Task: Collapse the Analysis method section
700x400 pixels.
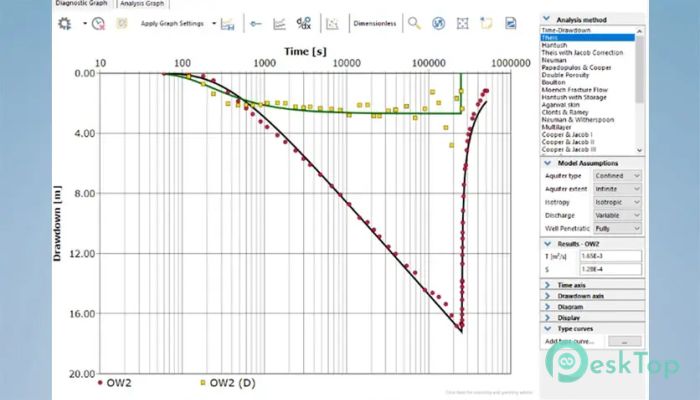Action: 546,19
